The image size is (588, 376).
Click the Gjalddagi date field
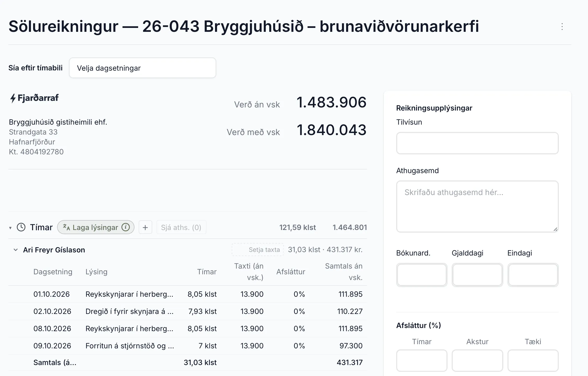[477, 275]
